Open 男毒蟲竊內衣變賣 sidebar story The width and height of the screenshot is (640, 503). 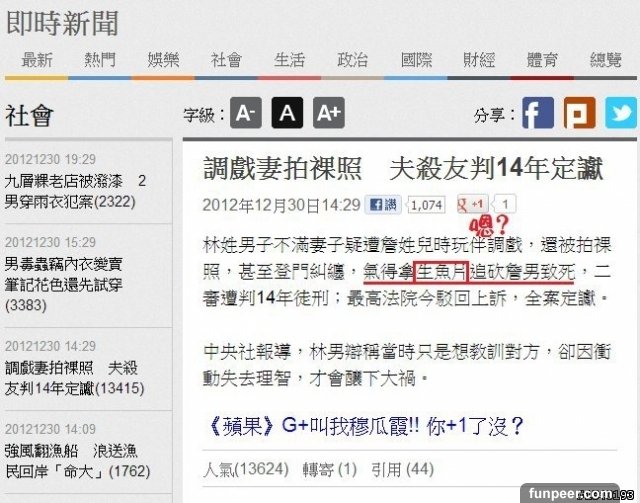(64, 285)
